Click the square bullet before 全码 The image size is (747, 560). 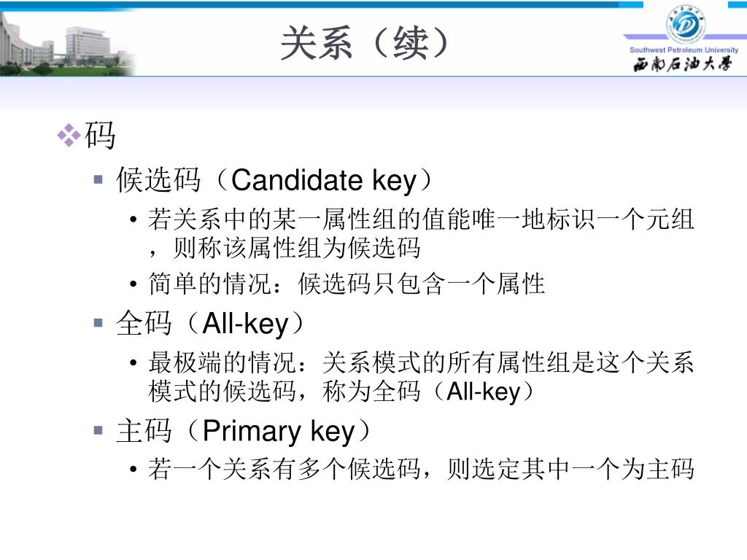[x=98, y=323]
